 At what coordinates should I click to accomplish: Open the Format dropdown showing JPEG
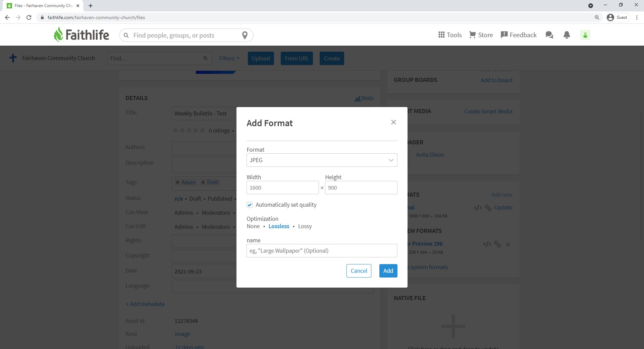point(322,160)
